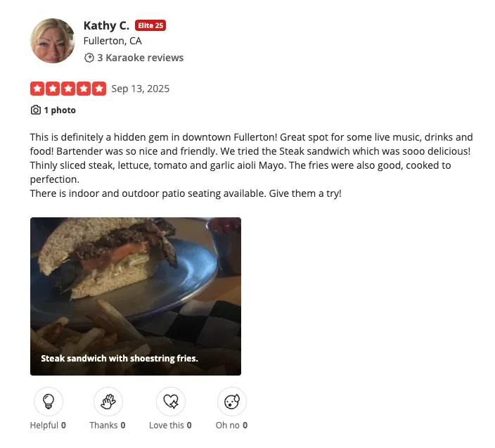This screenshot has width=495, height=448.
Task: Click the 1 photo label
Action: coord(60,110)
